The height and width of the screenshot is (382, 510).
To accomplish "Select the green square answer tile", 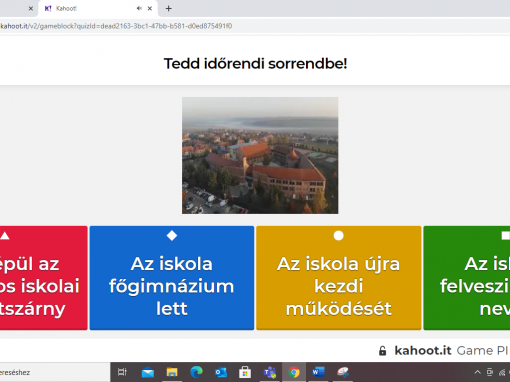I will [x=467, y=278].
